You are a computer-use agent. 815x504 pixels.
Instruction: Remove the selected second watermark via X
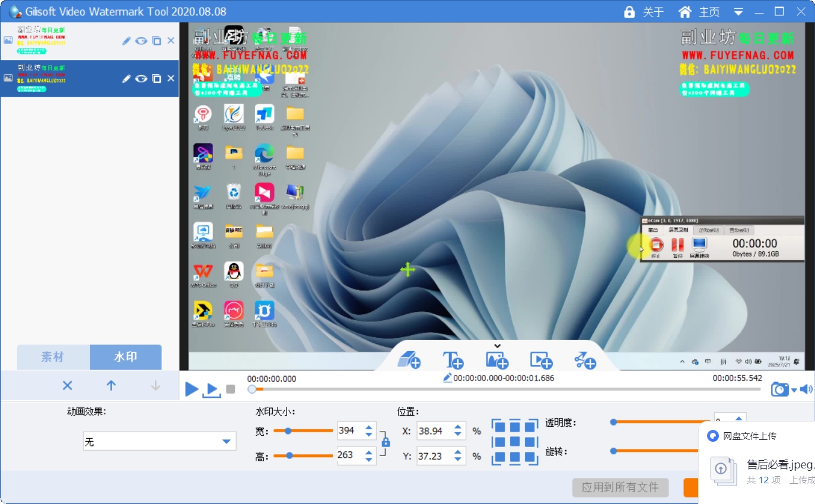click(171, 78)
